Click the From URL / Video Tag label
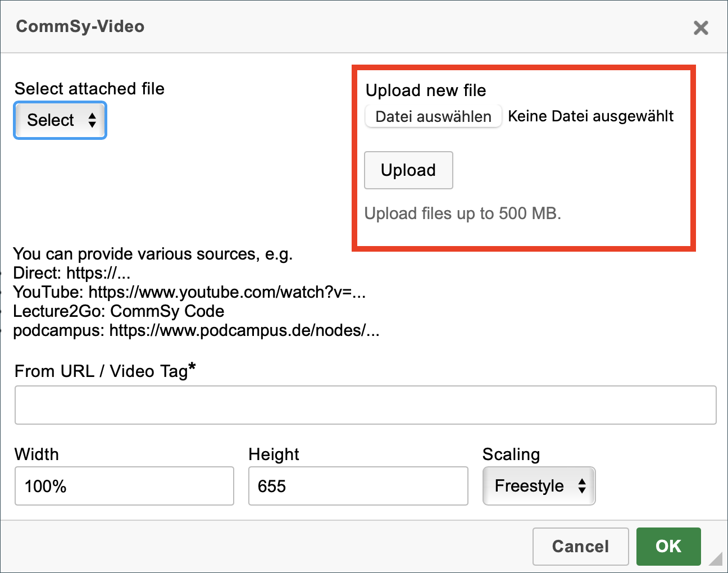The image size is (728, 573). [x=104, y=371]
